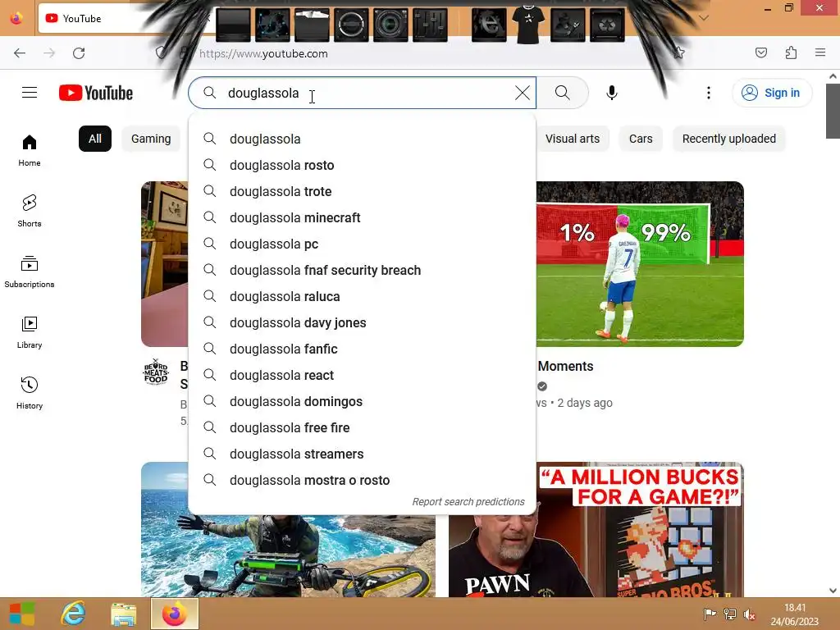Image resolution: width=840 pixels, height=630 pixels.
Task: Open Library in the sidebar
Action: (x=30, y=333)
